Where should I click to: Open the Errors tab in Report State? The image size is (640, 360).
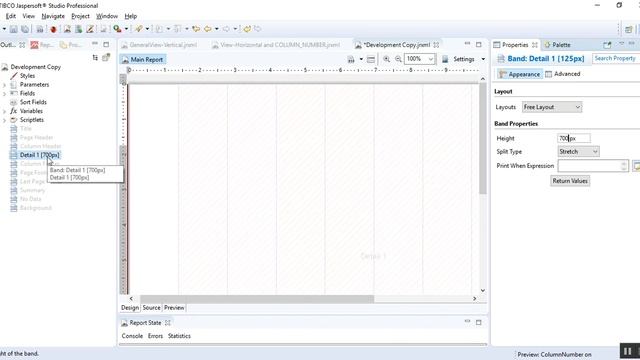[155, 336]
